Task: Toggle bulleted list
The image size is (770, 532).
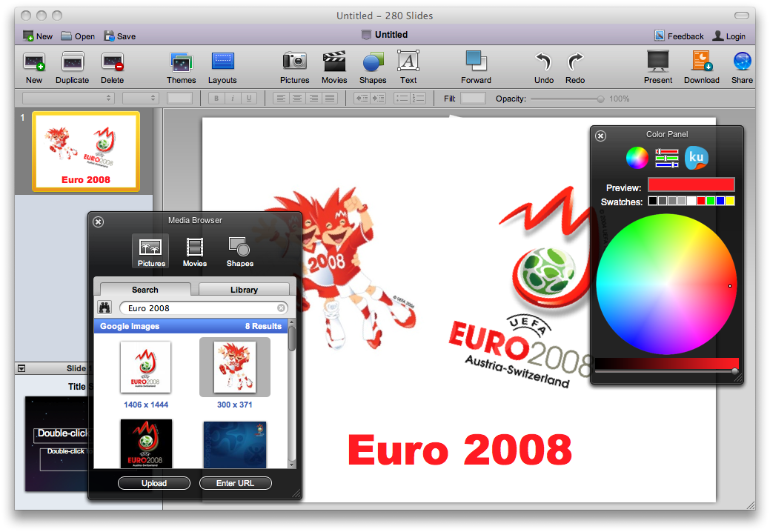Action: tap(402, 99)
